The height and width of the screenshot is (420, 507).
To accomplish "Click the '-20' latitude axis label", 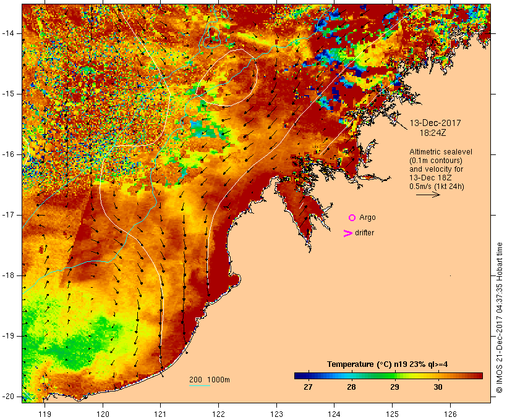I will coord(7,397).
